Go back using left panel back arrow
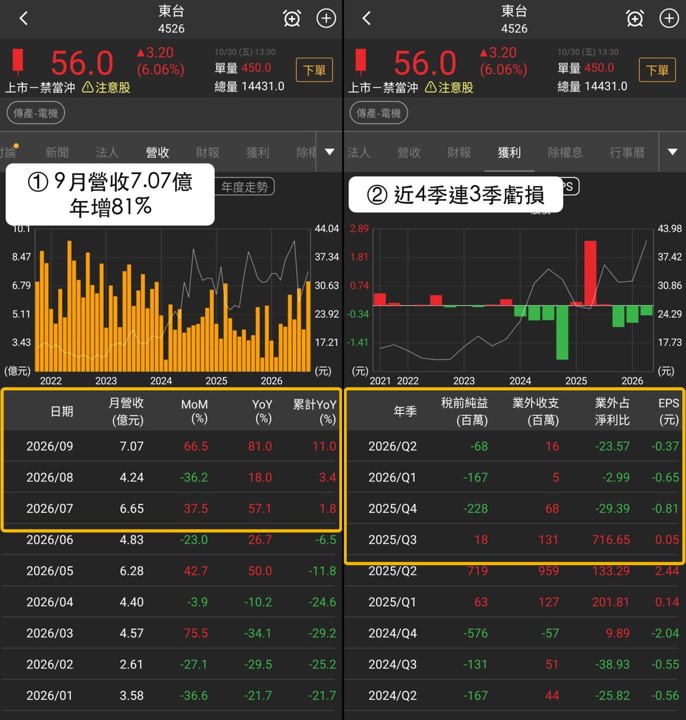The width and height of the screenshot is (686, 720). (24, 18)
